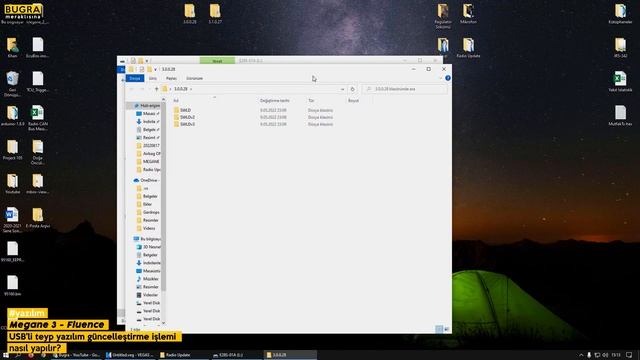Click the forward navigation arrow
Screen dimensions: 640x360
pos(142,89)
